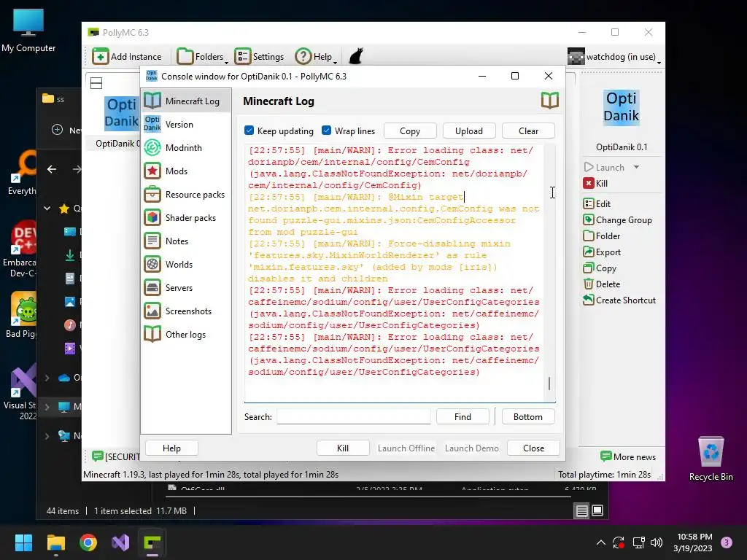
Task: Upload the log with the Upload button
Action: pos(469,131)
